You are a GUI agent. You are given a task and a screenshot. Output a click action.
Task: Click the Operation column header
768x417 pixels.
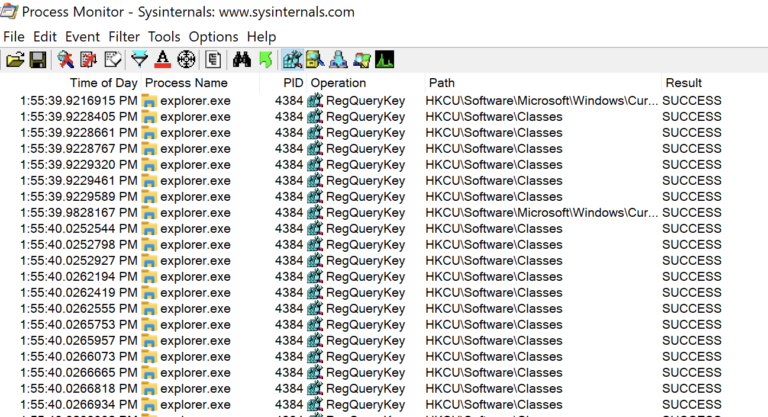(338, 83)
